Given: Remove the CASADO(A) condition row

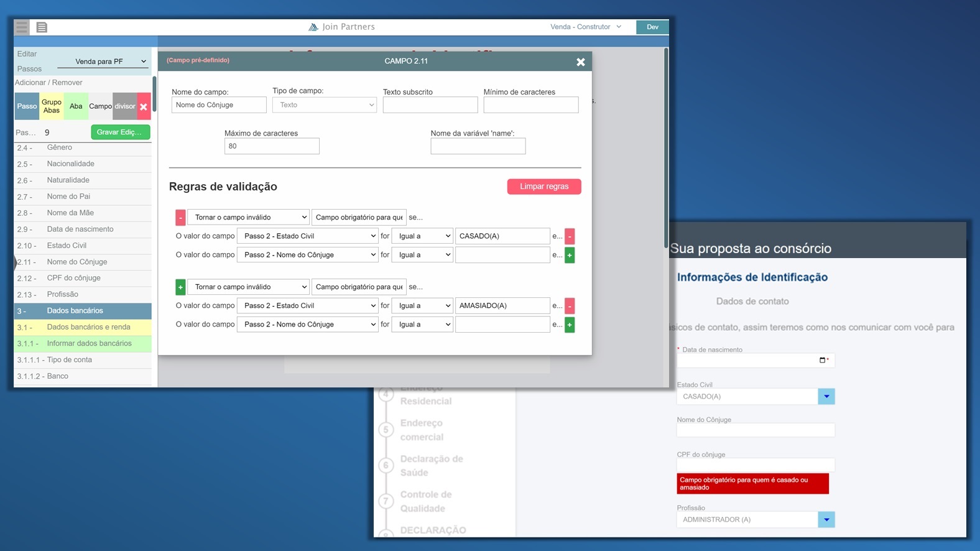Looking at the screenshot, I should (x=570, y=236).
